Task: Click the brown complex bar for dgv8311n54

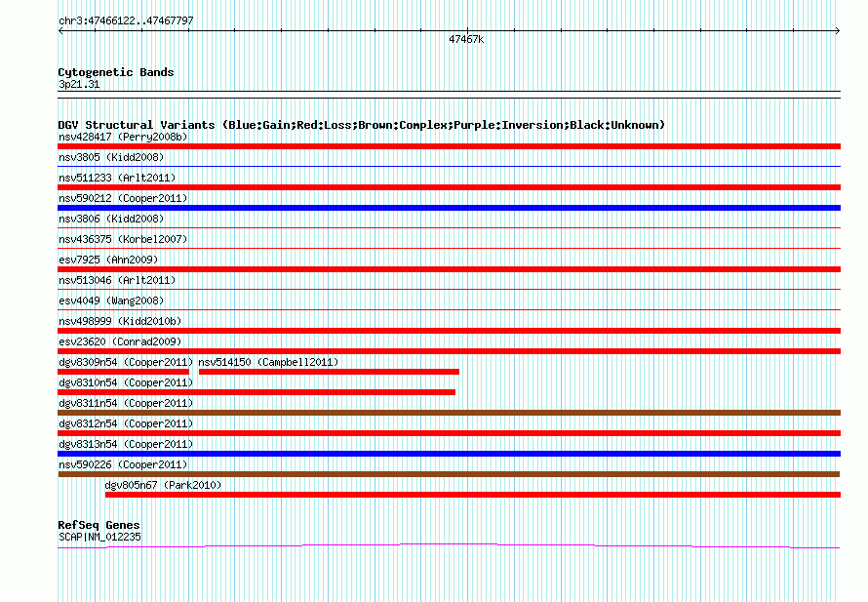Action: click(449, 413)
